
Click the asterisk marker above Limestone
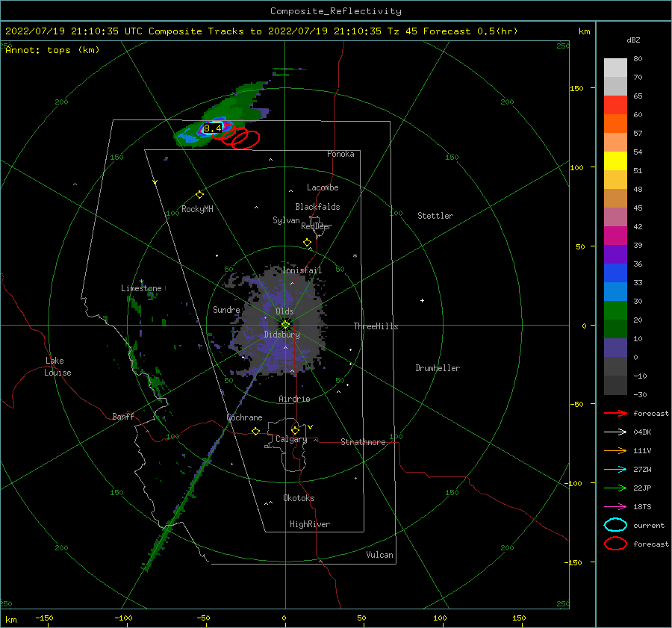tap(141, 282)
